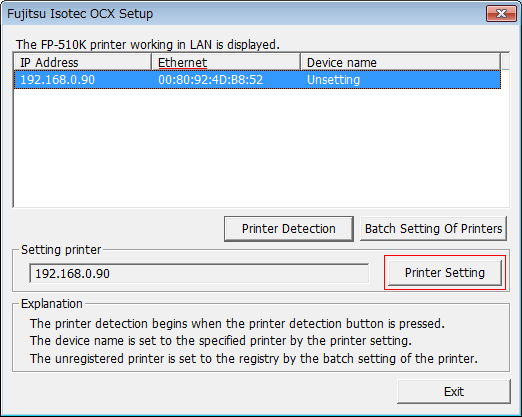Viewport: 522px width, 417px height.
Task: Click the Device name column header
Action: [x=400, y=62]
